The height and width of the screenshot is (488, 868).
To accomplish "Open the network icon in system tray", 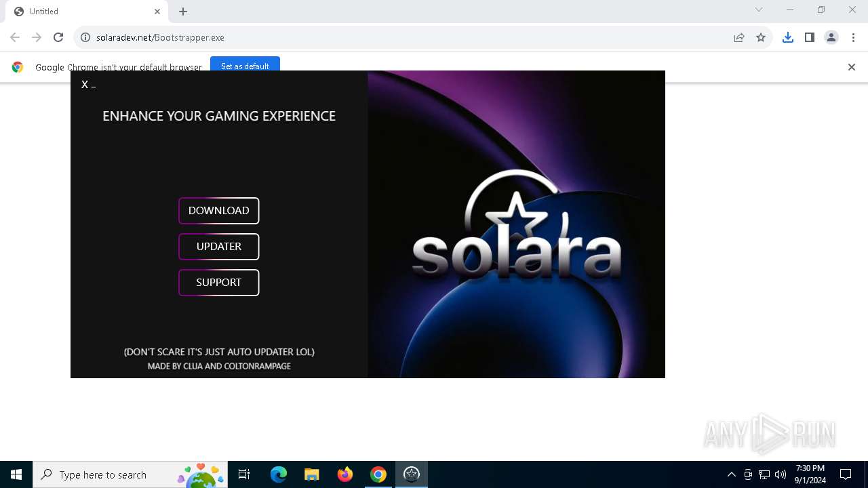I will [764, 474].
